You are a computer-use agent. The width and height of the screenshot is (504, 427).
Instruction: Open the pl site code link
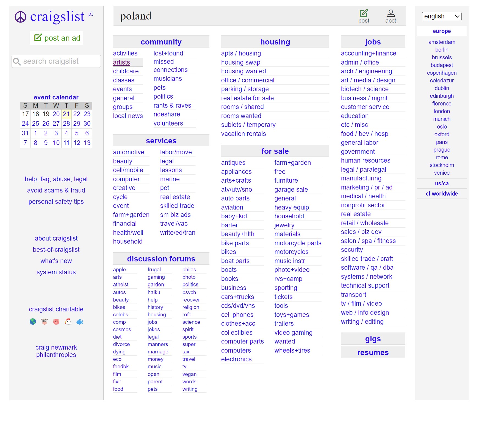pos(90,14)
